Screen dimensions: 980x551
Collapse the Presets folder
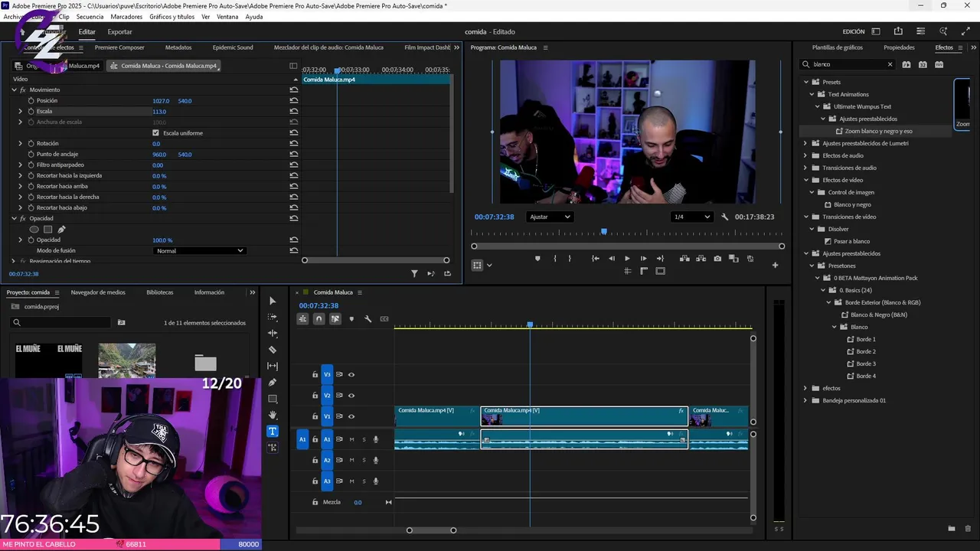pos(805,82)
